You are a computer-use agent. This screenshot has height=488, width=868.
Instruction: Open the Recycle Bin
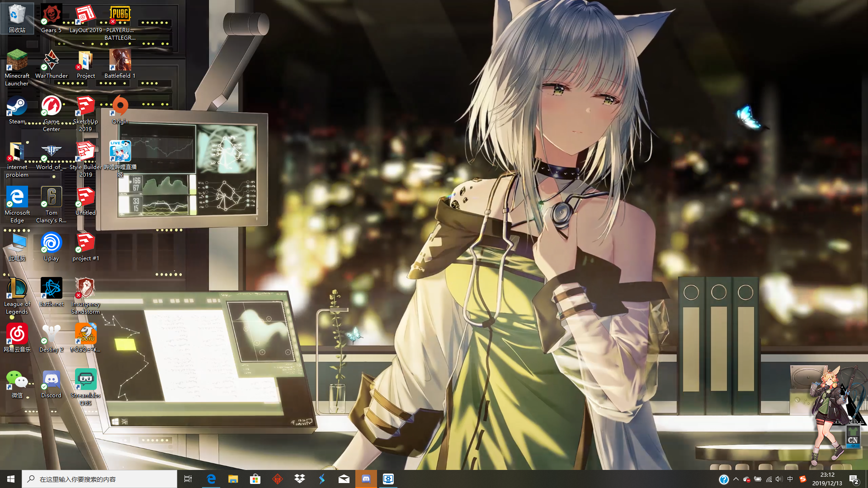[17, 14]
